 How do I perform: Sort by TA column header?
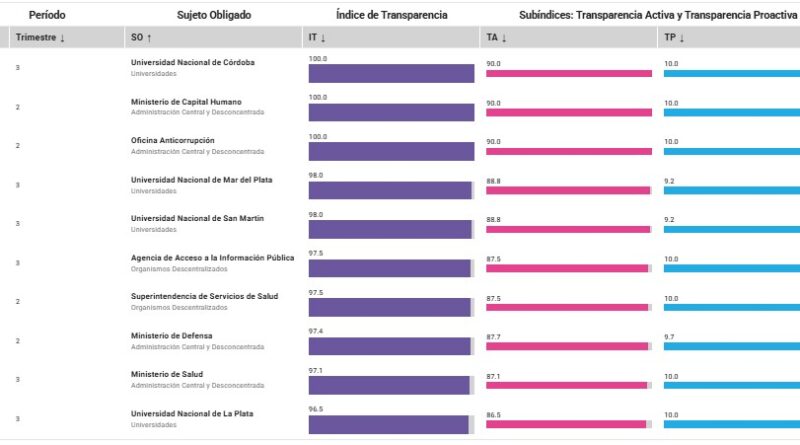497,38
